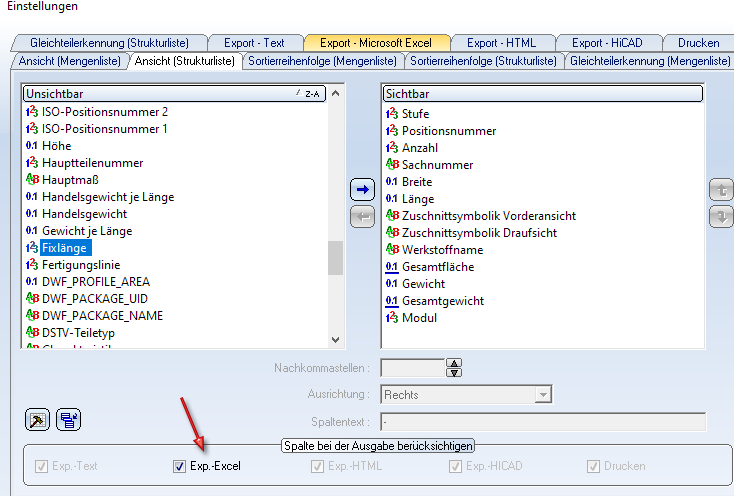Toggle the Exp.-HTML checkbox

[x=317, y=466]
